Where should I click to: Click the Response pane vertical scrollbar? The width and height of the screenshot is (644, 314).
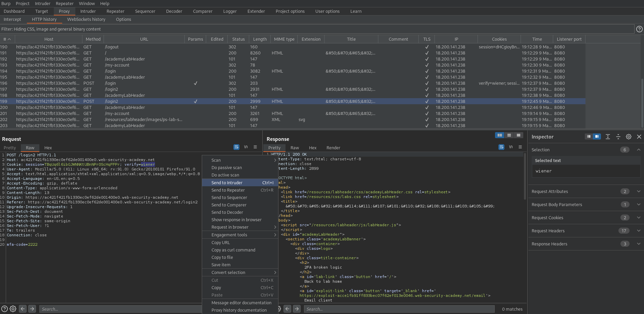525,176
